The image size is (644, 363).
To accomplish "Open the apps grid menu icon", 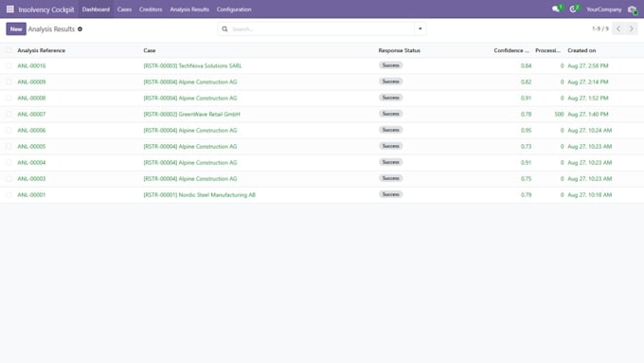I will 9,9.
